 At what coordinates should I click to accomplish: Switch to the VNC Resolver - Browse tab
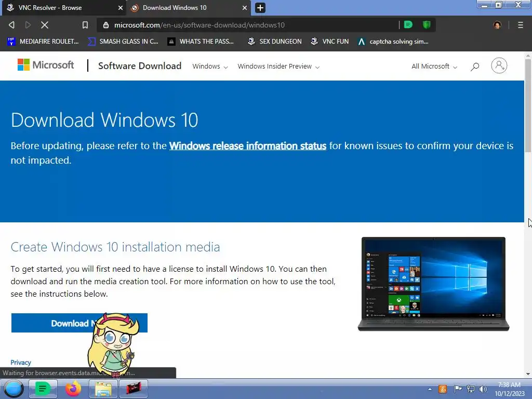(64, 8)
